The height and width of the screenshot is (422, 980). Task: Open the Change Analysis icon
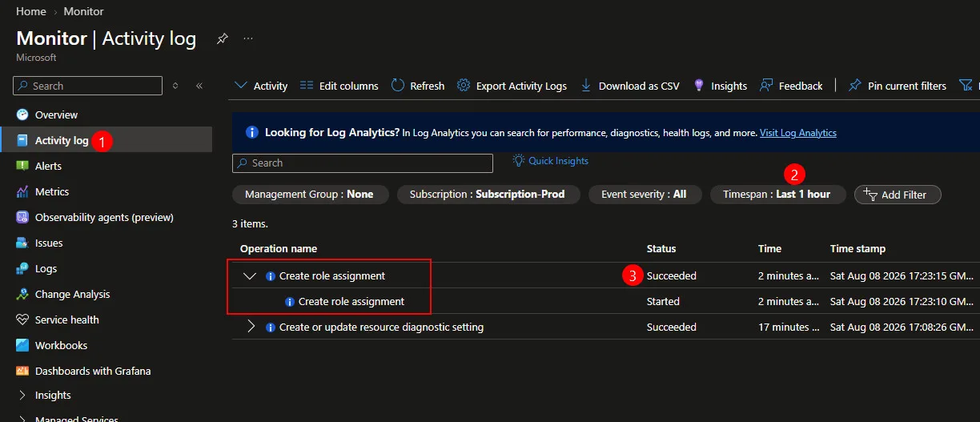22,294
